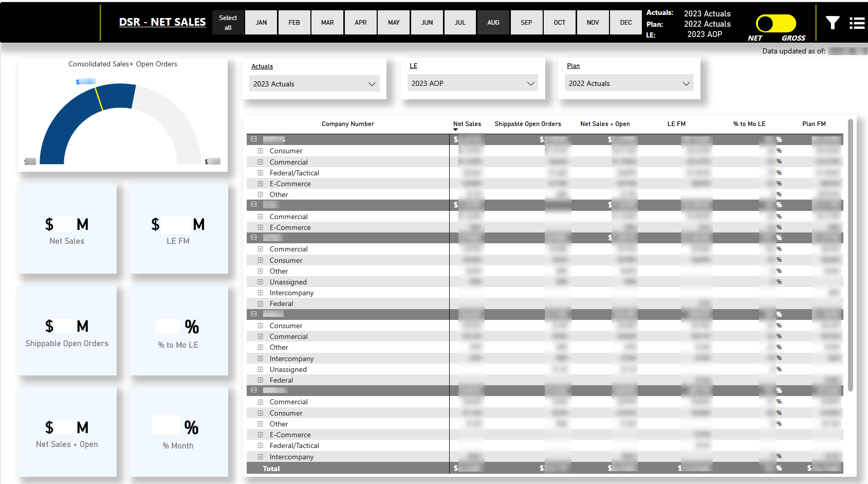Click the table's vertical scrollbar
Screen dimensions: 868x484
coord(851,255)
